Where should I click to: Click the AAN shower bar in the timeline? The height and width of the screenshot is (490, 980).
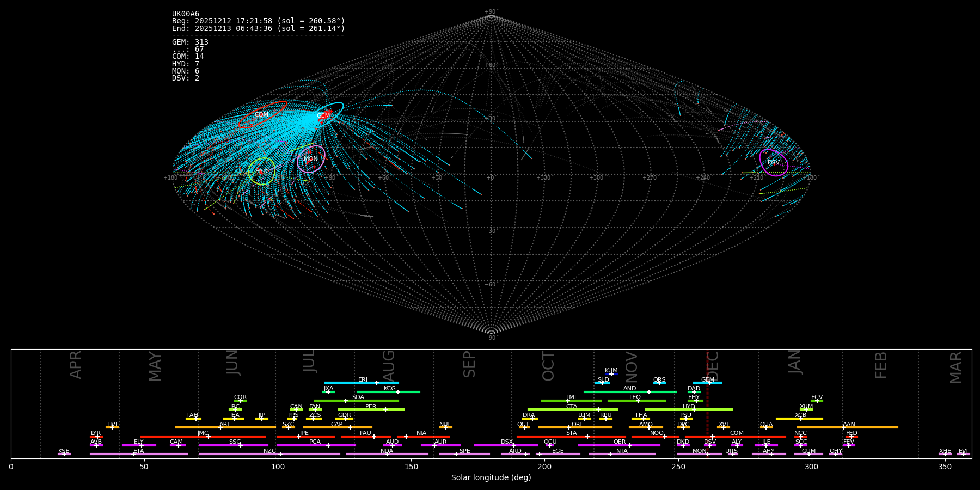(848, 427)
